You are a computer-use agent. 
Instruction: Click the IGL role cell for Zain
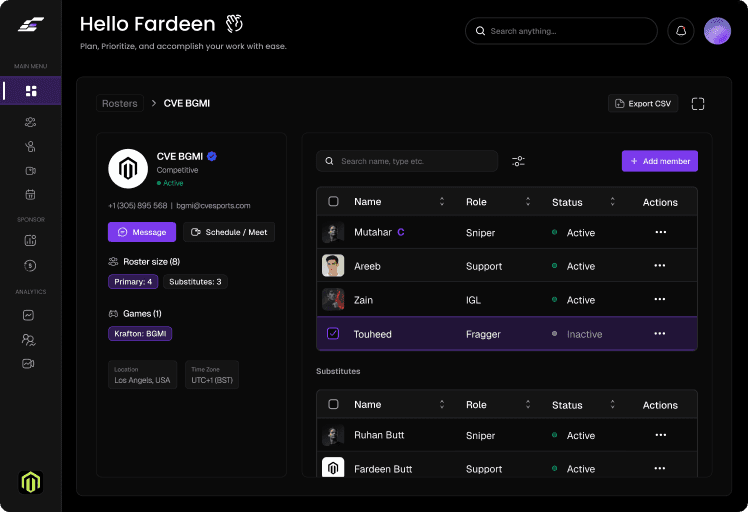click(x=473, y=300)
